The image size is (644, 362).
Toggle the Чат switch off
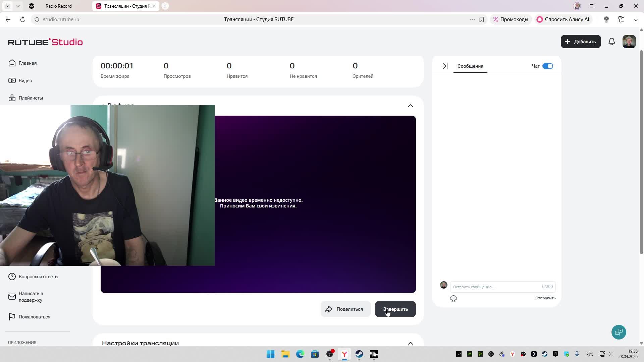[547, 66]
